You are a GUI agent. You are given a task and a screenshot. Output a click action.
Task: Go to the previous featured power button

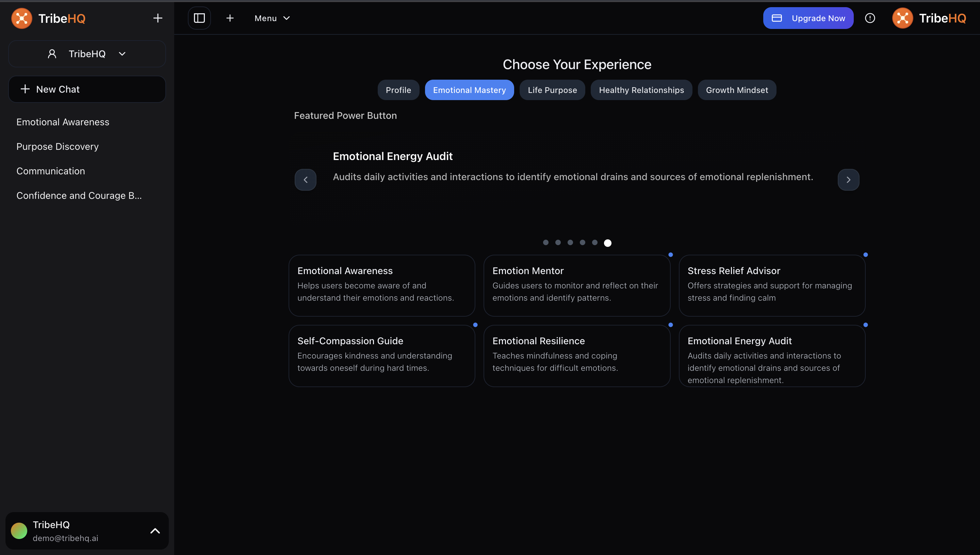point(306,179)
